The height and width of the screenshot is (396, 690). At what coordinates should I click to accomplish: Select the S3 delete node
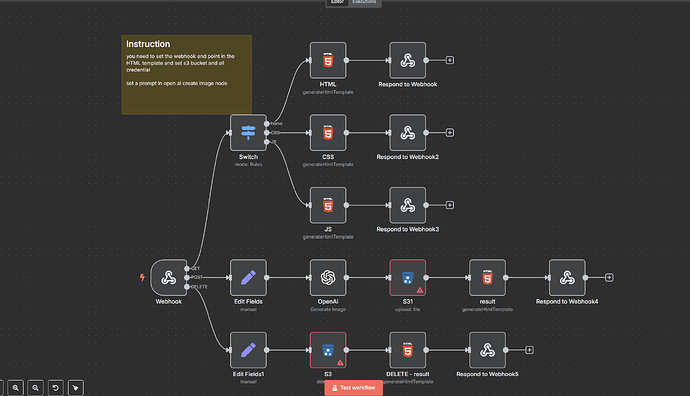pyautogui.click(x=328, y=350)
